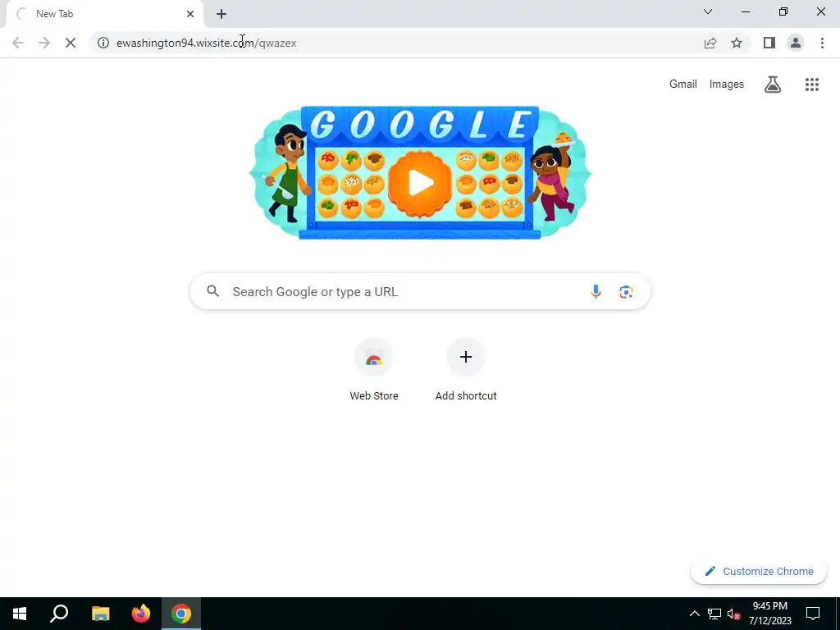Open Google Lens image search

point(626,291)
